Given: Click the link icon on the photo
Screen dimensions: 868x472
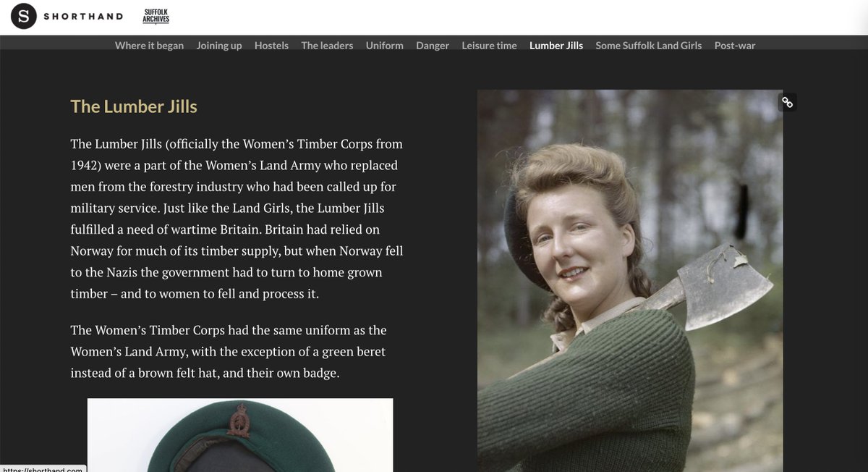Looking at the screenshot, I should click(x=787, y=102).
